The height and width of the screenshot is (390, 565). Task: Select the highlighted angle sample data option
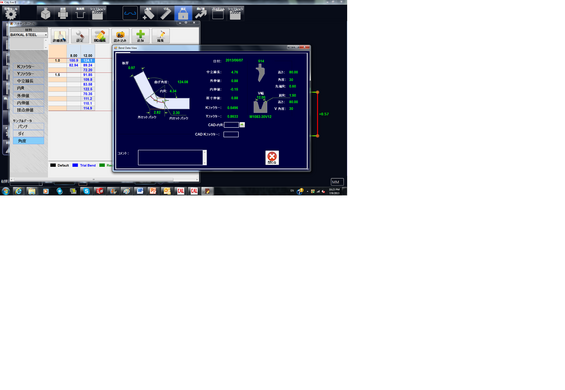click(29, 141)
